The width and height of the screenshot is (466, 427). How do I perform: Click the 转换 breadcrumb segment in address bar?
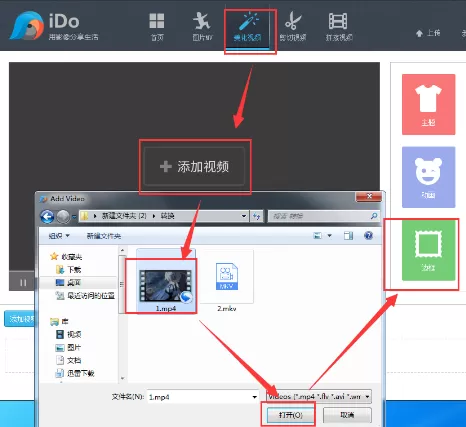pos(167,216)
